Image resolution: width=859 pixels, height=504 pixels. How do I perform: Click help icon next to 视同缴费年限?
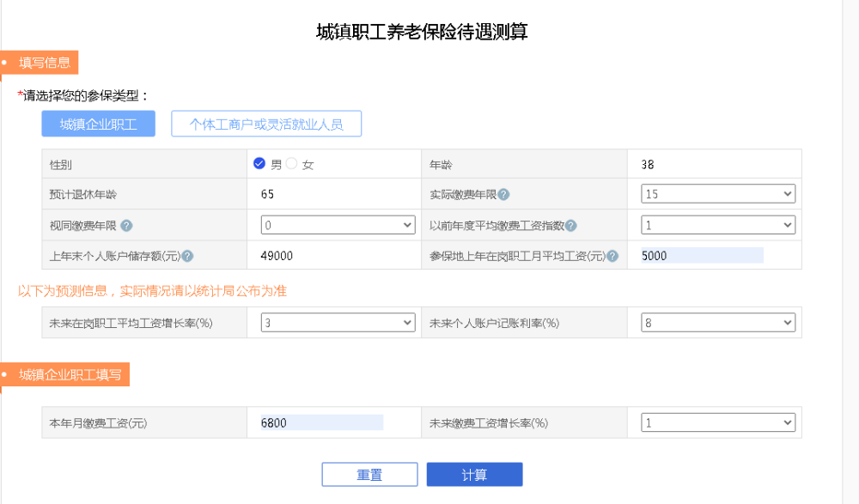pos(126,226)
